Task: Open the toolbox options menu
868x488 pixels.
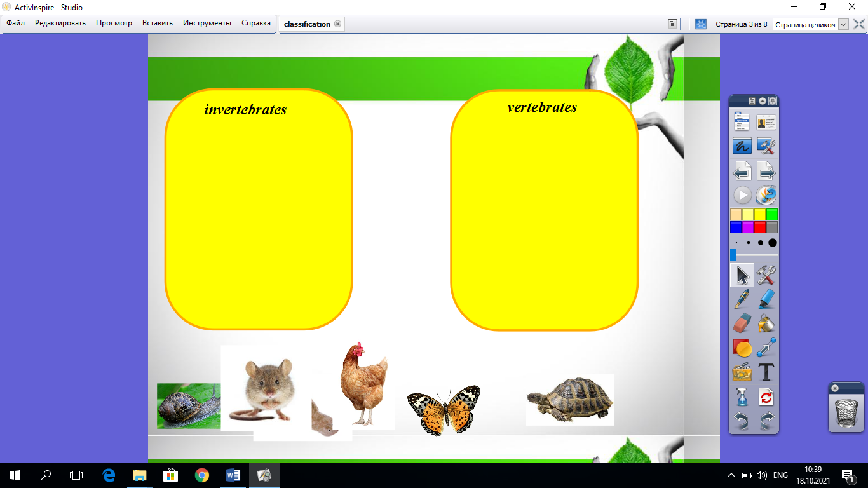Action: coord(752,101)
